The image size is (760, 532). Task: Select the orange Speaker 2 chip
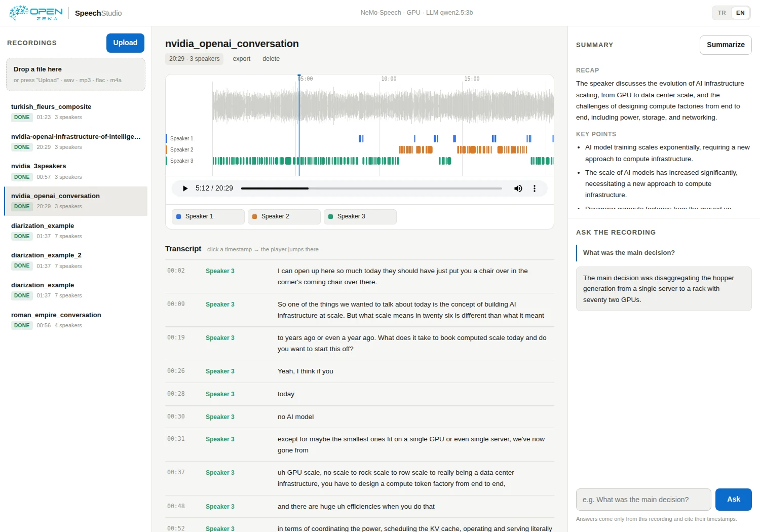pyautogui.click(x=284, y=216)
